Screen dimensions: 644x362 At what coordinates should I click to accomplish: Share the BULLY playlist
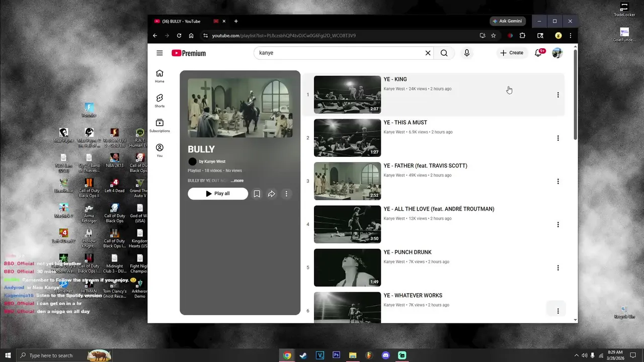(x=271, y=194)
